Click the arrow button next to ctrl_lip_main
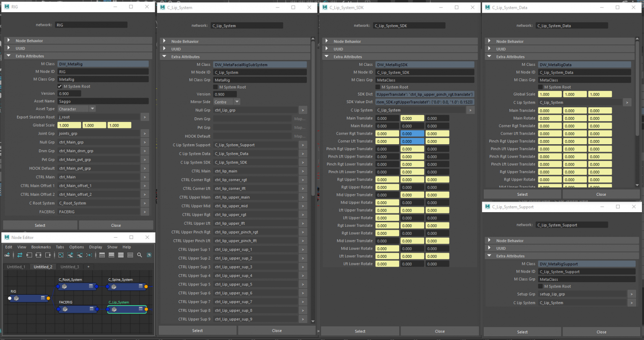 [x=303, y=171]
